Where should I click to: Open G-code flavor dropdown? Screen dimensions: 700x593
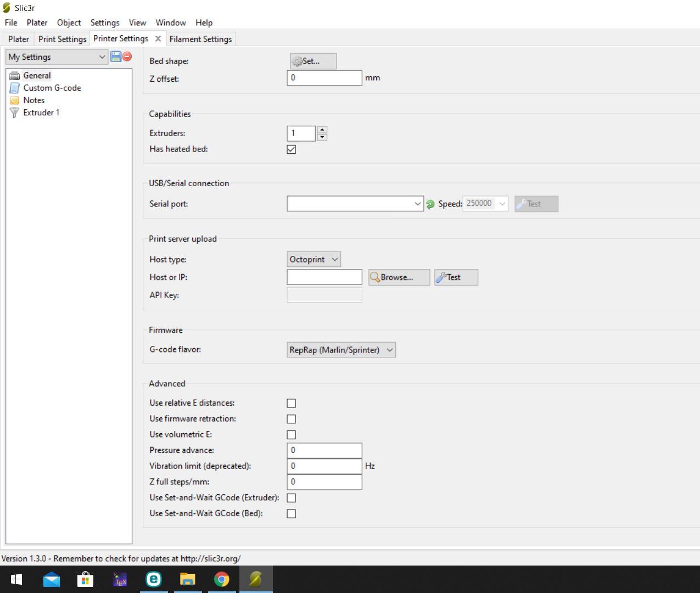[x=341, y=350]
